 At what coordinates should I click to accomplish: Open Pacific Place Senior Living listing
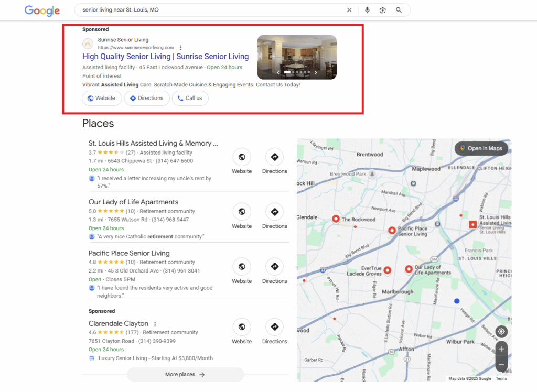[x=129, y=253]
